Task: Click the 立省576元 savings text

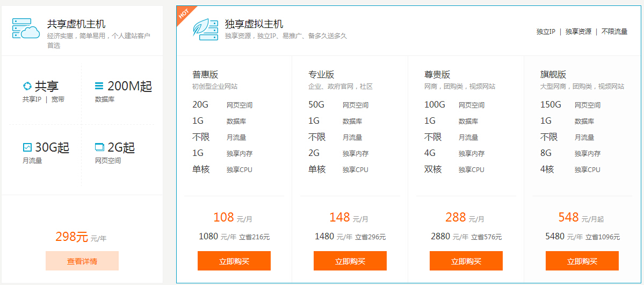Action: pos(487,237)
